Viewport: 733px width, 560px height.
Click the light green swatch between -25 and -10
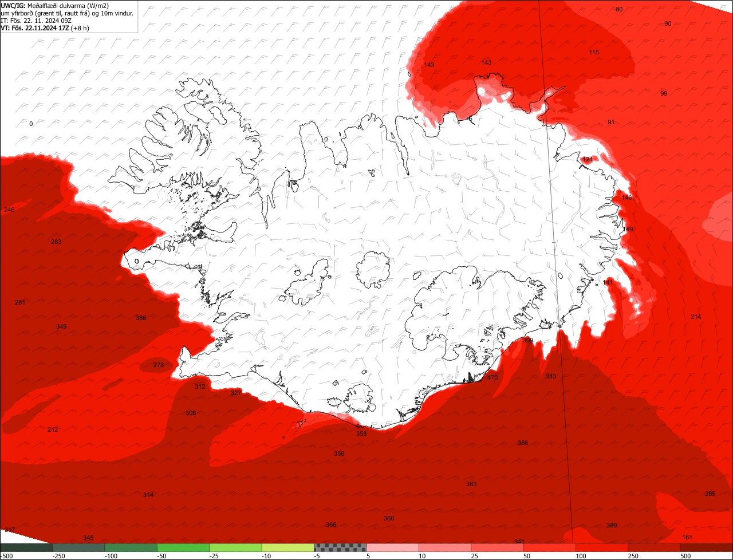point(235,547)
